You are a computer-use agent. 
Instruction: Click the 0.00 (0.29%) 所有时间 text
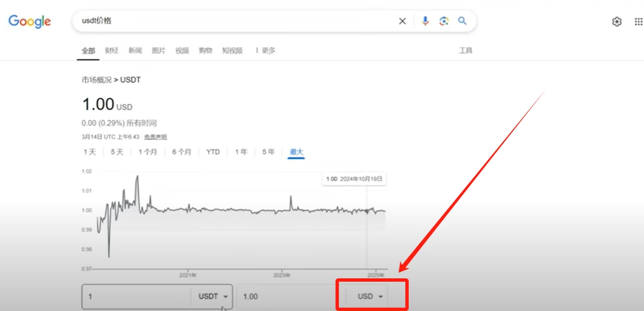click(119, 123)
